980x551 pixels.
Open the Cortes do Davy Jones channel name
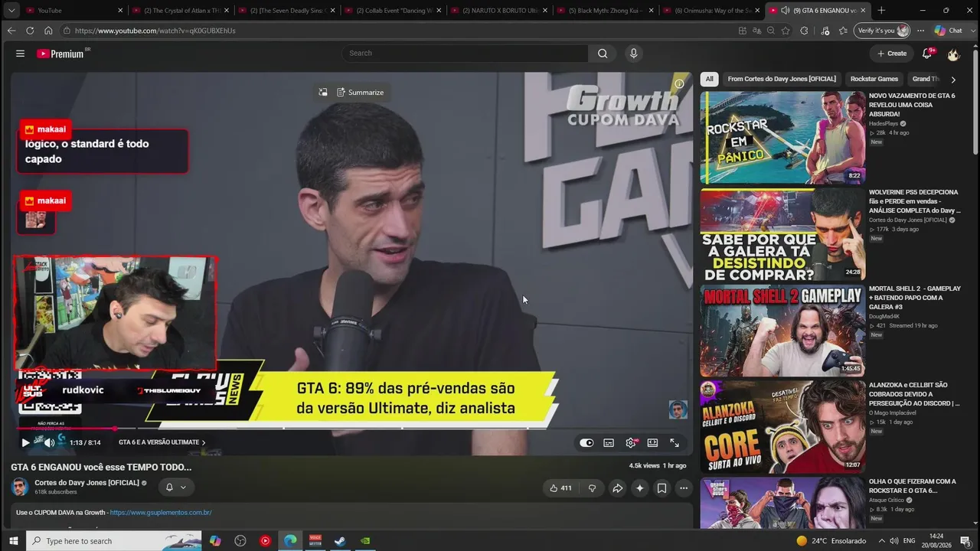click(87, 483)
